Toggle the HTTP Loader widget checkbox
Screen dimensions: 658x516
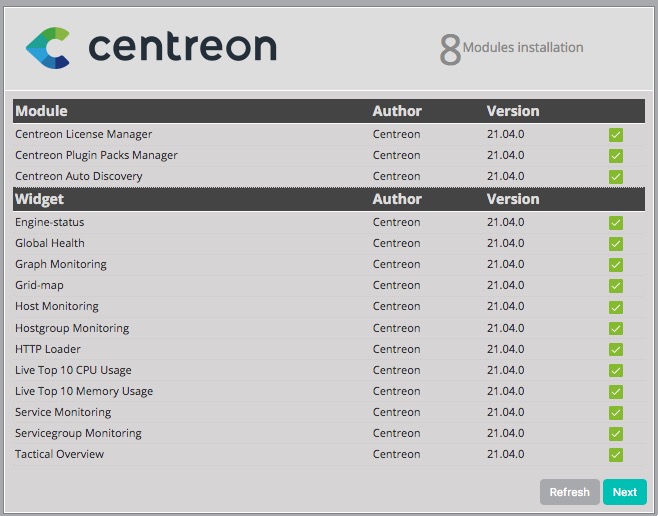coord(616,350)
